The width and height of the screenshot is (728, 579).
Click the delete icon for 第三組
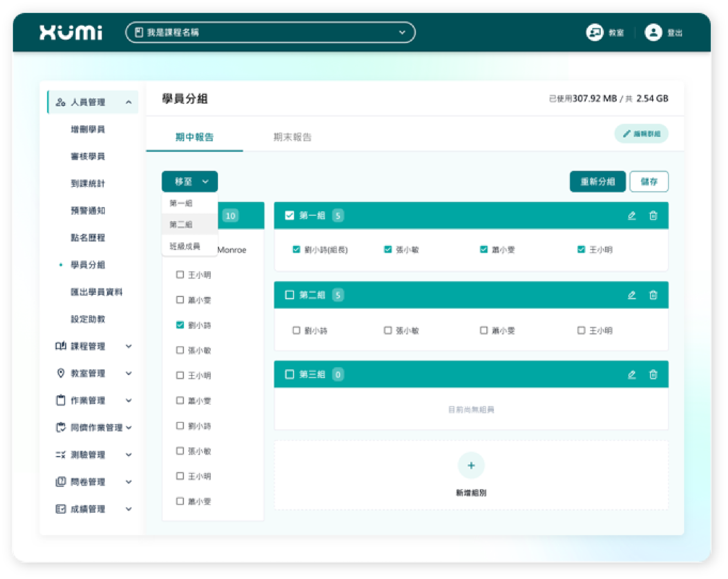coord(654,374)
